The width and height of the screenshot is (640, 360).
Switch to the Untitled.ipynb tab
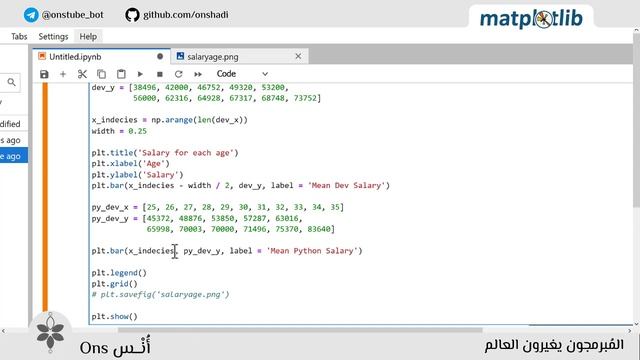click(101, 57)
